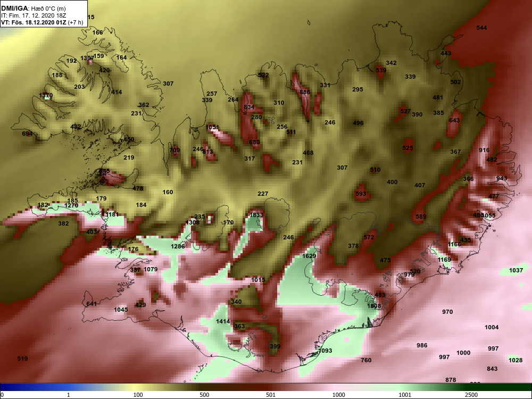The image size is (532, 399).
Task: Click the map value '1051'
Action: 212,127
